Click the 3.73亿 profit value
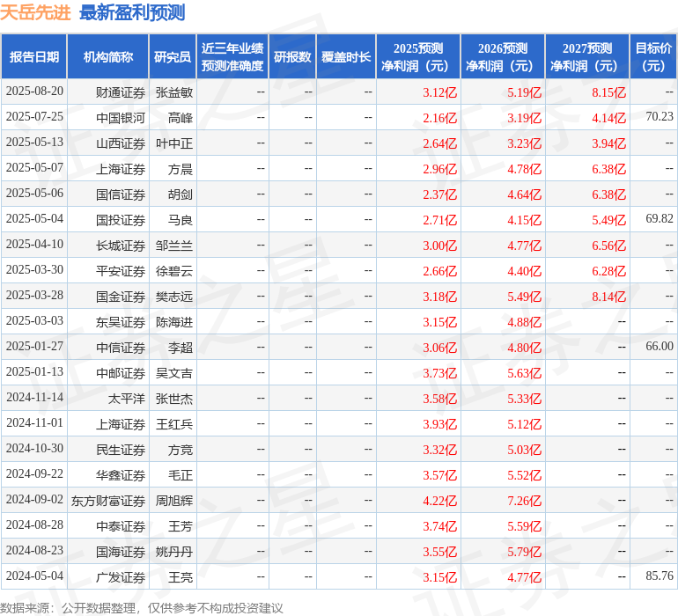Image resolution: width=678 pixels, height=616 pixels. click(x=439, y=373)
